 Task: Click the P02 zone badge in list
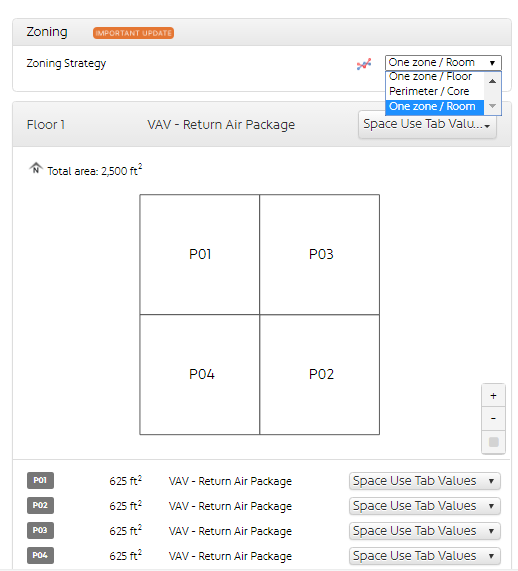click(40, 505)
